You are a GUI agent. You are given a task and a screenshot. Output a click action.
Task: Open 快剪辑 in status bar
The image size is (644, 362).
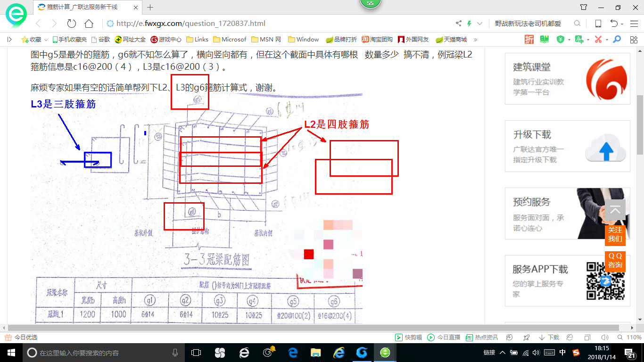tap(408, 337)
